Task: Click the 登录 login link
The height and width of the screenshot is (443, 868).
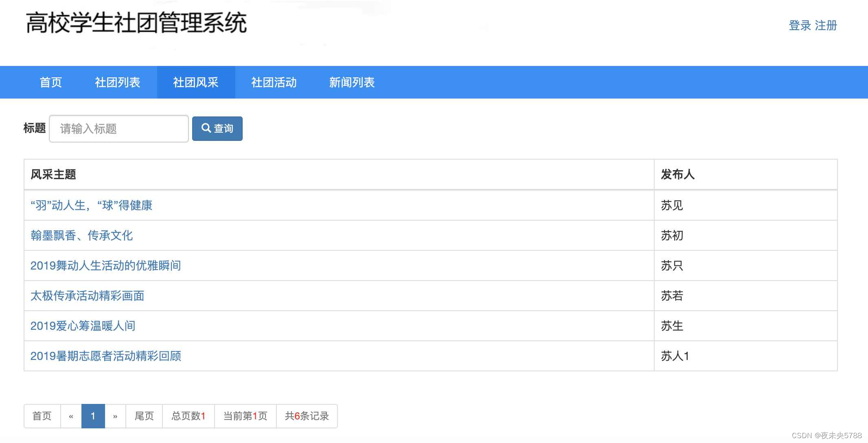Action: click(x=800, y=26)
